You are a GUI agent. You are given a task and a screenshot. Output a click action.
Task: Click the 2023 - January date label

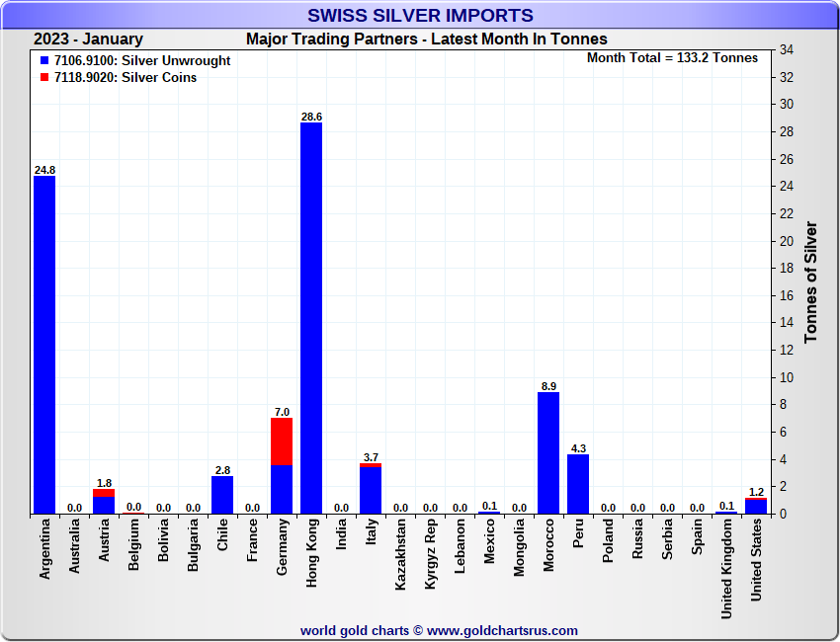tap(88, 40)
